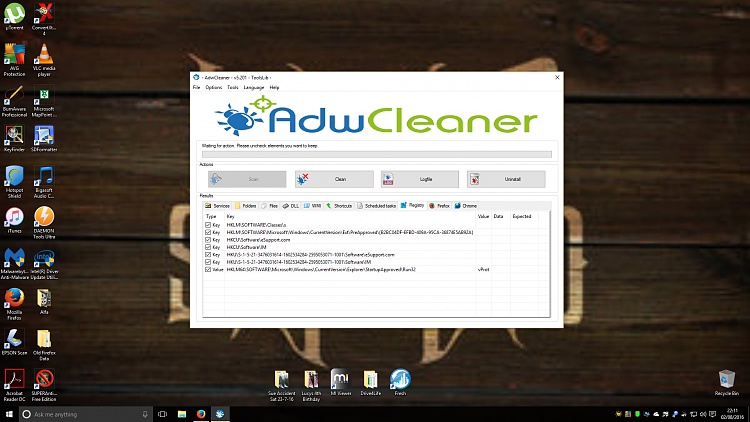
Task: Open the Mi Viewer desktop icon
Action: point(341,382)
